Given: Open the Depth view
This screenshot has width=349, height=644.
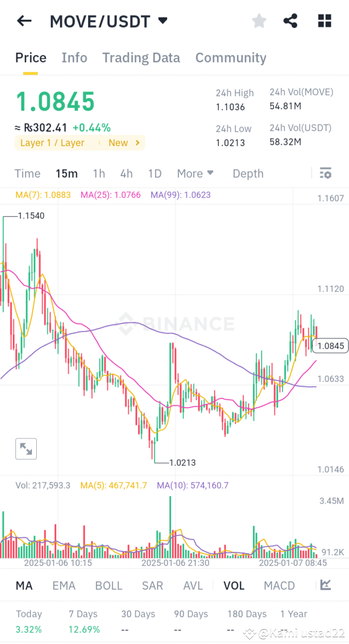Looking at the screenshot, I should coord(248,173).
